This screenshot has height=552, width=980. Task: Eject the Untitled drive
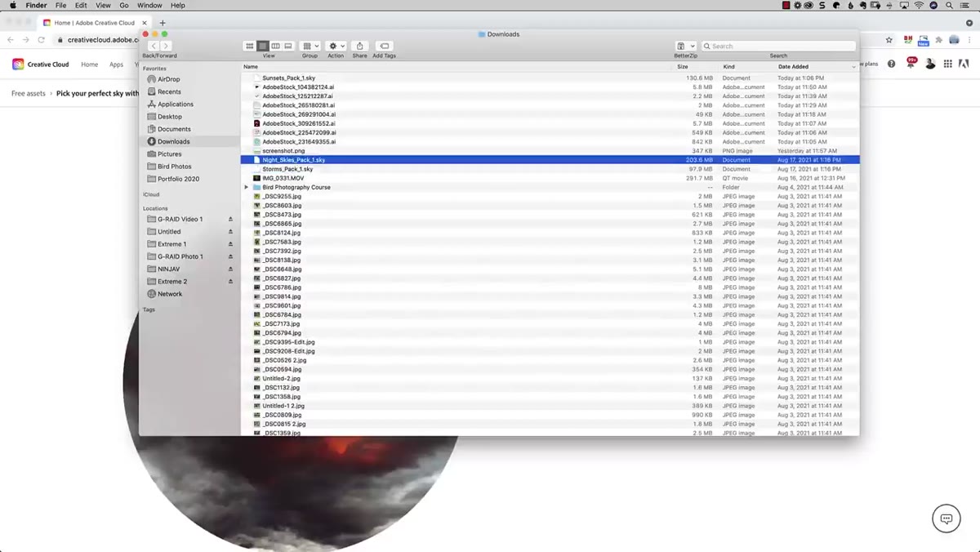230,232
